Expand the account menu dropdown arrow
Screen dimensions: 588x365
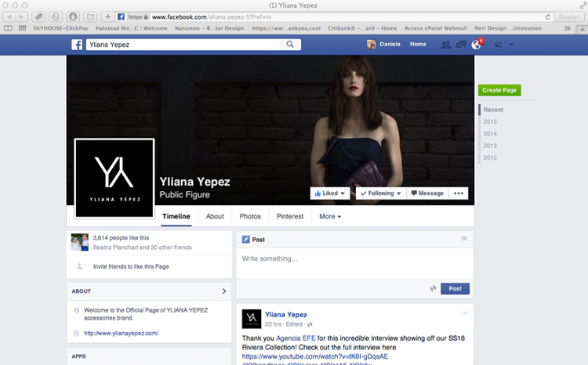pos(510,45)
